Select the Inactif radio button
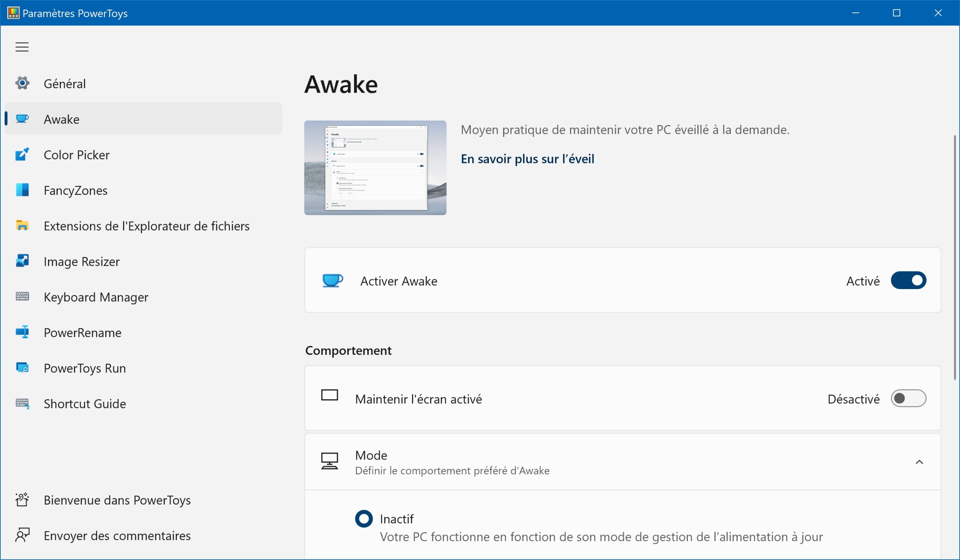The height and width of the screenshot is (560, 960). [x=364, y=519]
